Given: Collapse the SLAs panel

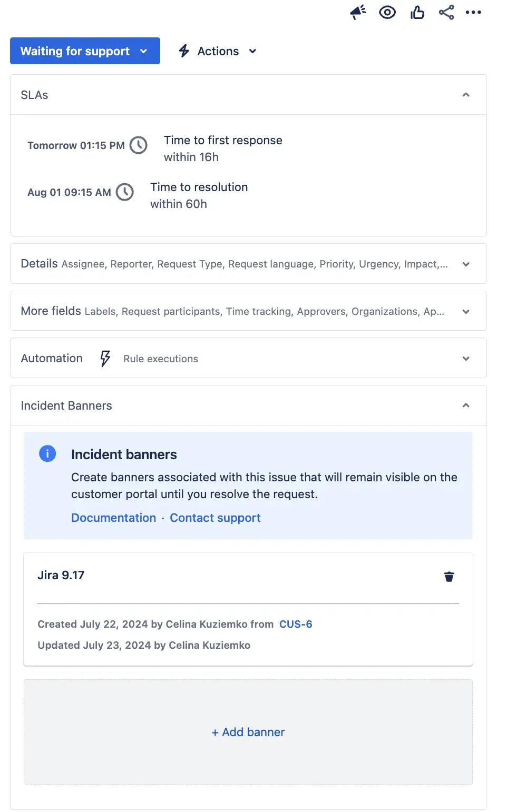Looking at the screenshot, I should point(466,95).
